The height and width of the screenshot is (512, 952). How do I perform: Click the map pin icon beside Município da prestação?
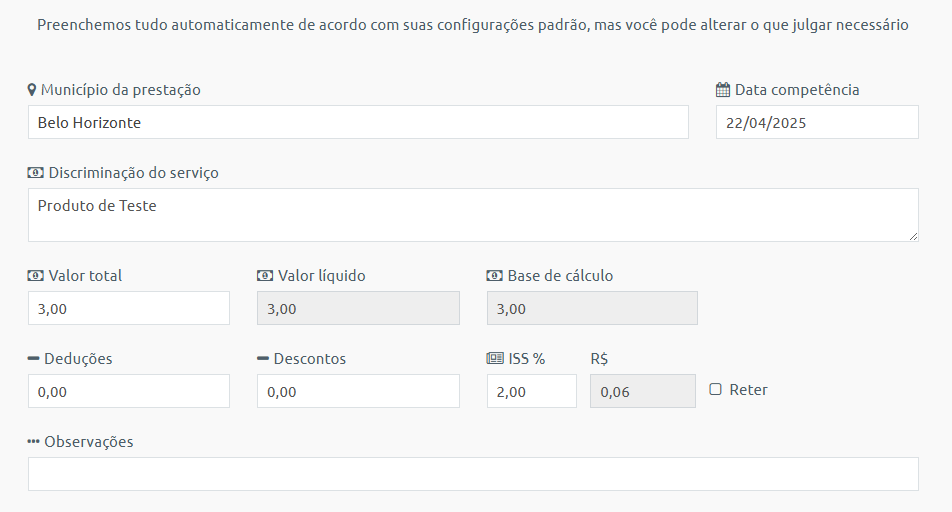(32, 90)
